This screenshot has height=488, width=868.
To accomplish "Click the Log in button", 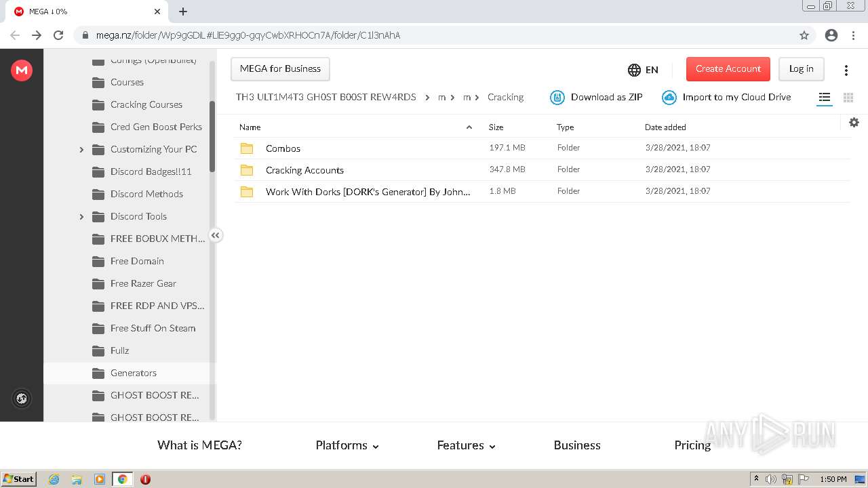I will click(x=801, y=69).
